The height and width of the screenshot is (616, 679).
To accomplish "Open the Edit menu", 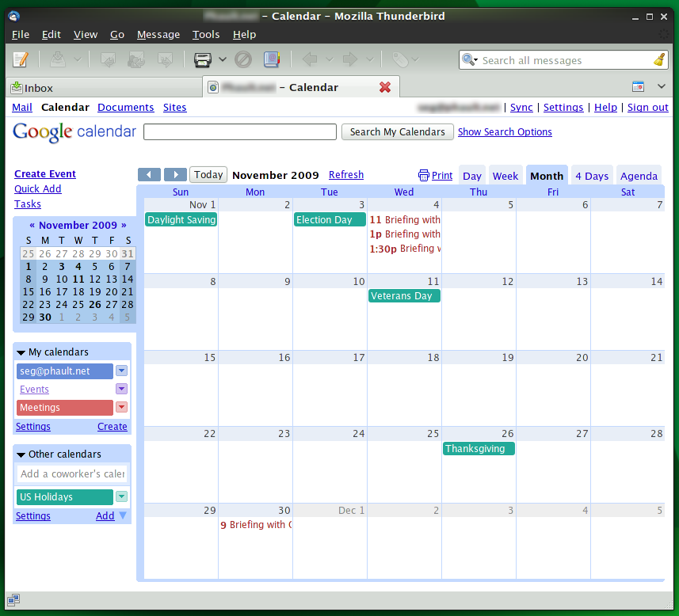I will point(51,34).
